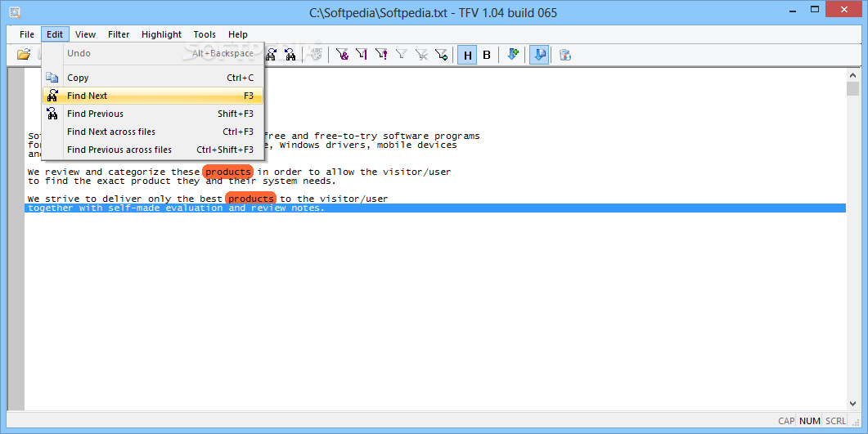This screenshot has height=434, width=868.
Task: Open the View menu
Action: coord(85,34)
